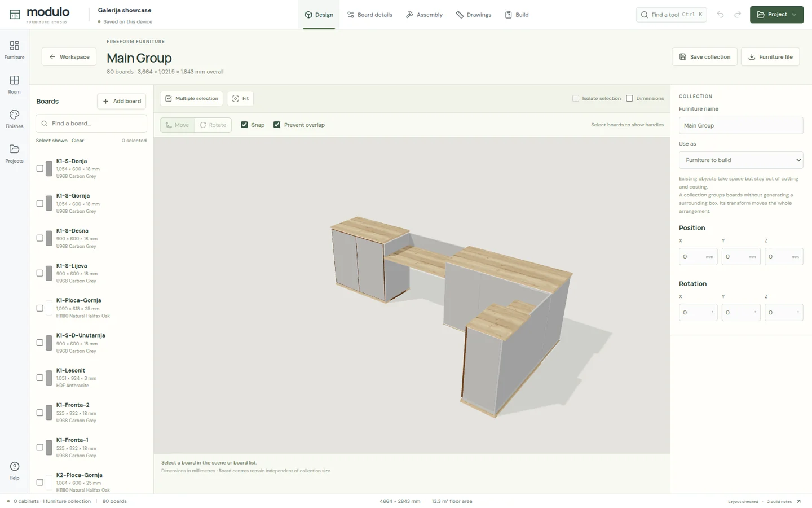Enable the Dimensions checkbox

pos(629,98)
